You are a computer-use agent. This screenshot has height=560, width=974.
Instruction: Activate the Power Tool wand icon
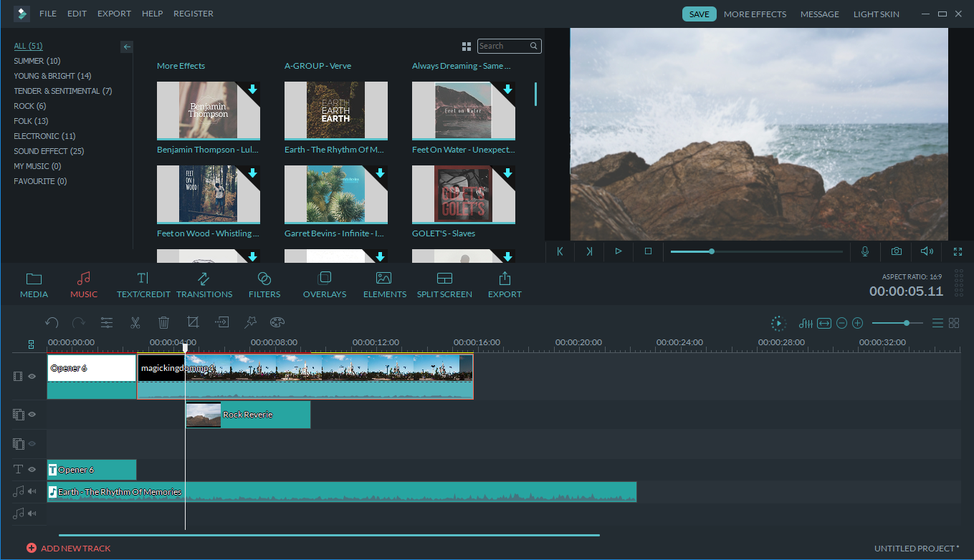[x=250, y=322]
